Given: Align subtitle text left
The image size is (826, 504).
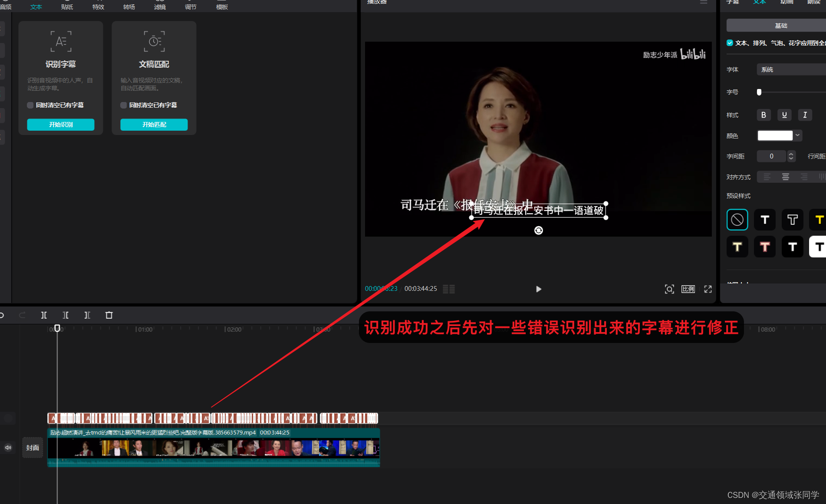Looking at the screenshot, I should (767, 177).
